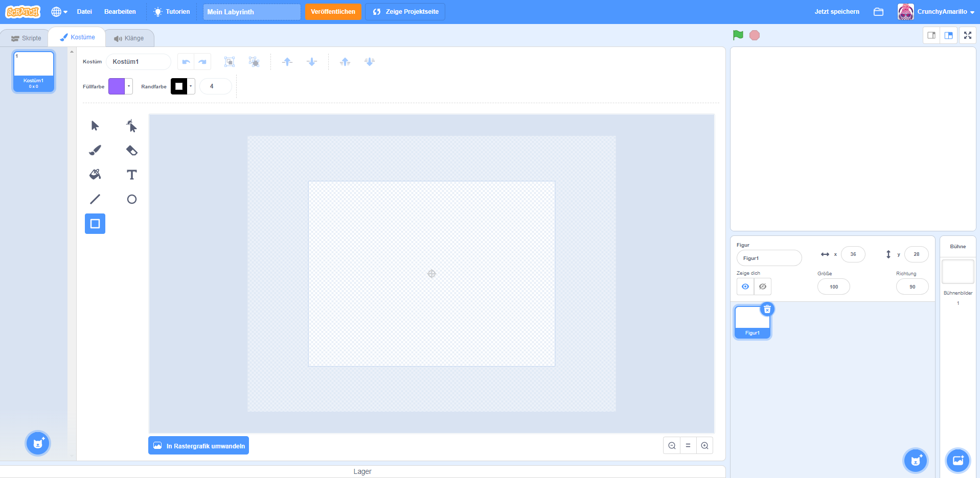Image resolution: width=980 pixels, height=478 pixels.
Task: Click the undo arrow in costume editor
Action: coord(186,62)
